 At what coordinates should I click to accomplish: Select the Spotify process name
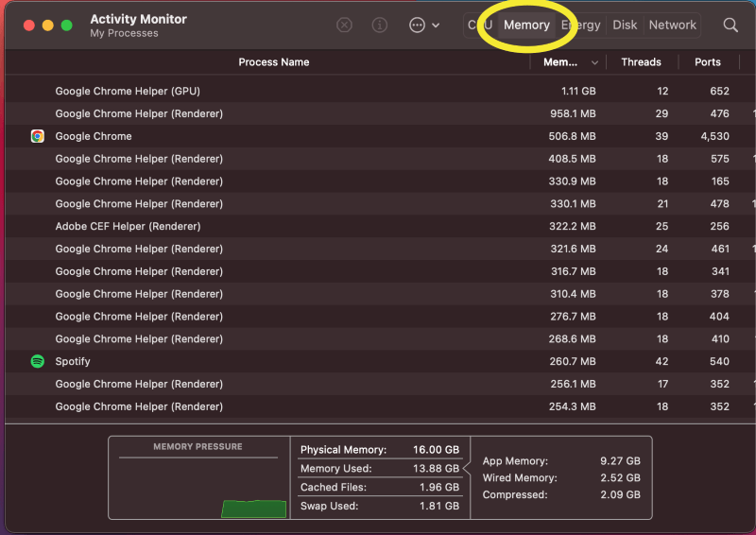(x=73, y=361)
